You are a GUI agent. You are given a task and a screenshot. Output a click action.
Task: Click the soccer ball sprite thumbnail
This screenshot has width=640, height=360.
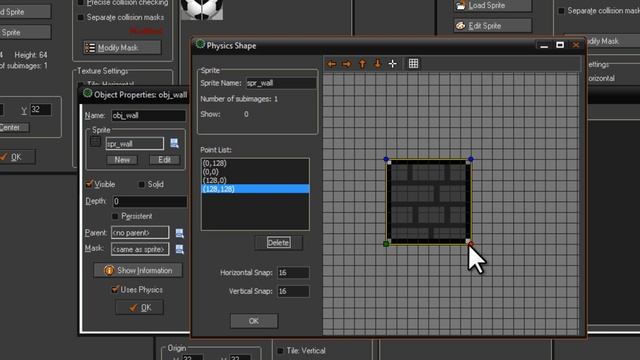201,9
